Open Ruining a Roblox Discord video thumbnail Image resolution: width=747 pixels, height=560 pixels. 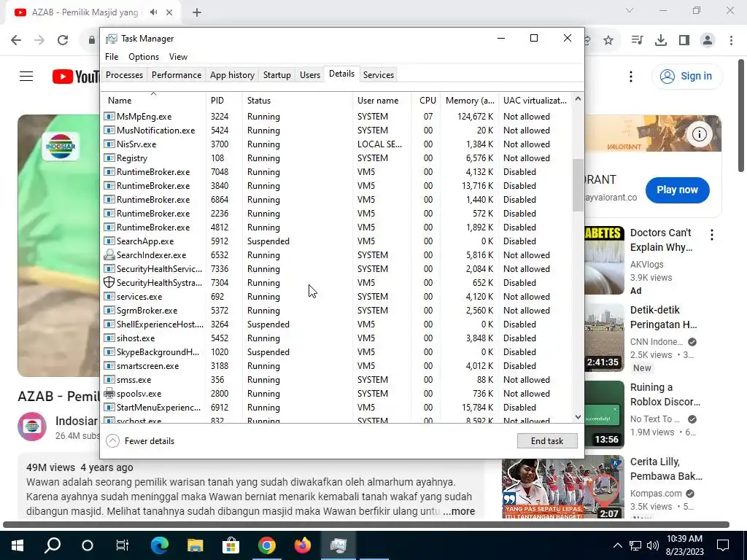click(604, 415)
